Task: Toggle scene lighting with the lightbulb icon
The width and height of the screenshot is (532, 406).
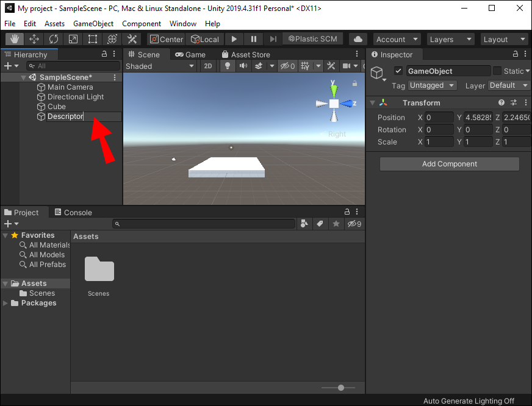Action: [x=228, y=66]
